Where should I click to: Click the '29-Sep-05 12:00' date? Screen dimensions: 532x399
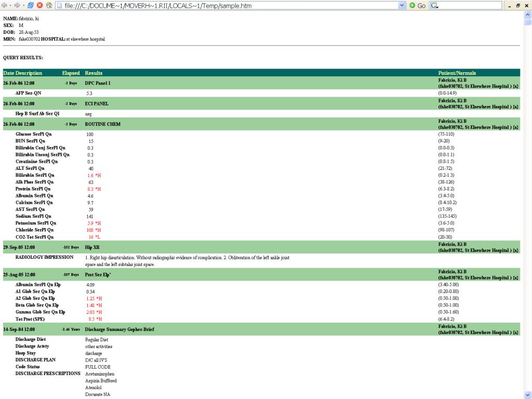click(x=19, y=247)
